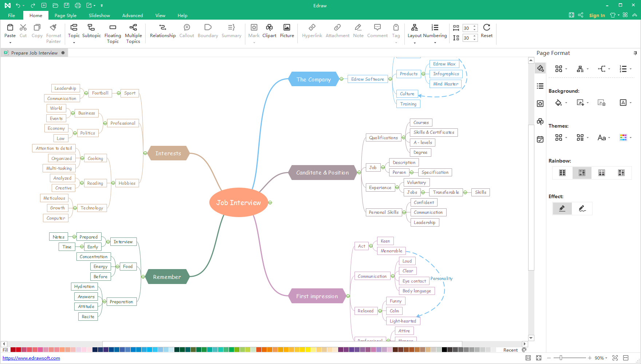Image resolution: width=641 pixels, height=364 pixels.
Task: Click the Format Painter icon
Action: (54, 28)
